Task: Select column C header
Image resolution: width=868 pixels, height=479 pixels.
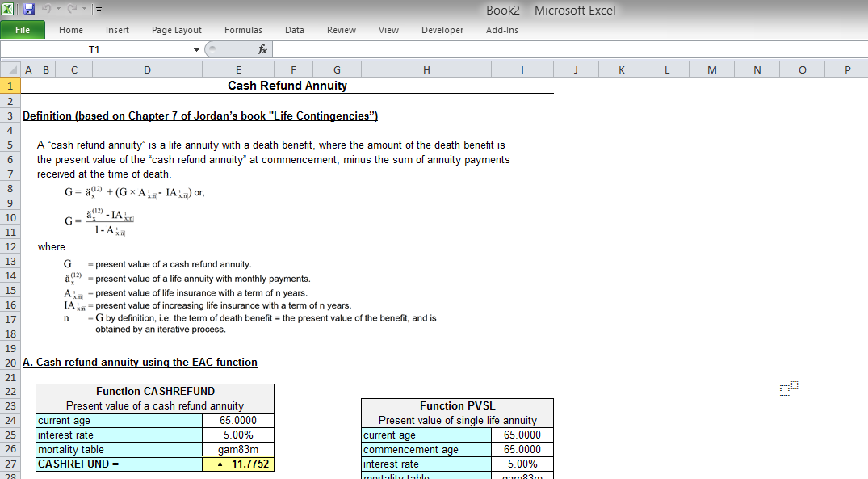Action: [x=74, y=69]
